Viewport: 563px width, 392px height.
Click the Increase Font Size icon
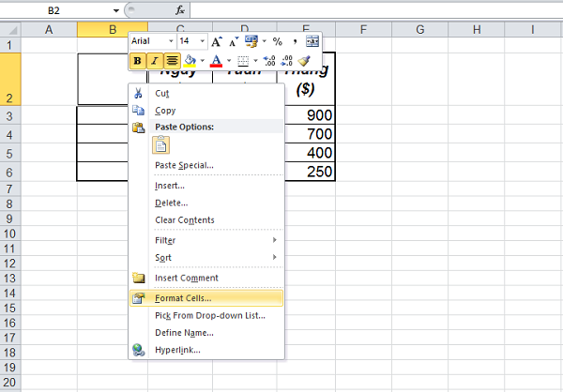click(x=217, y=41)
